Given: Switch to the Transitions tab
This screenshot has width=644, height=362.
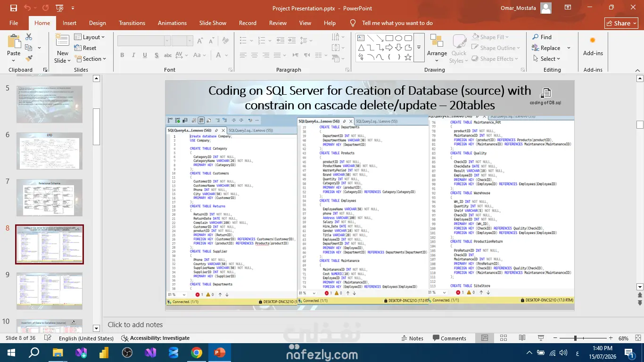Looking at the screenshot, I should click(132, 23).
